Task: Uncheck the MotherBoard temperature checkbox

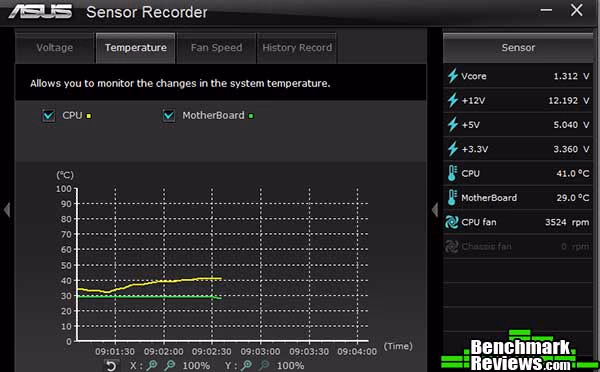Action: point(169,115)
